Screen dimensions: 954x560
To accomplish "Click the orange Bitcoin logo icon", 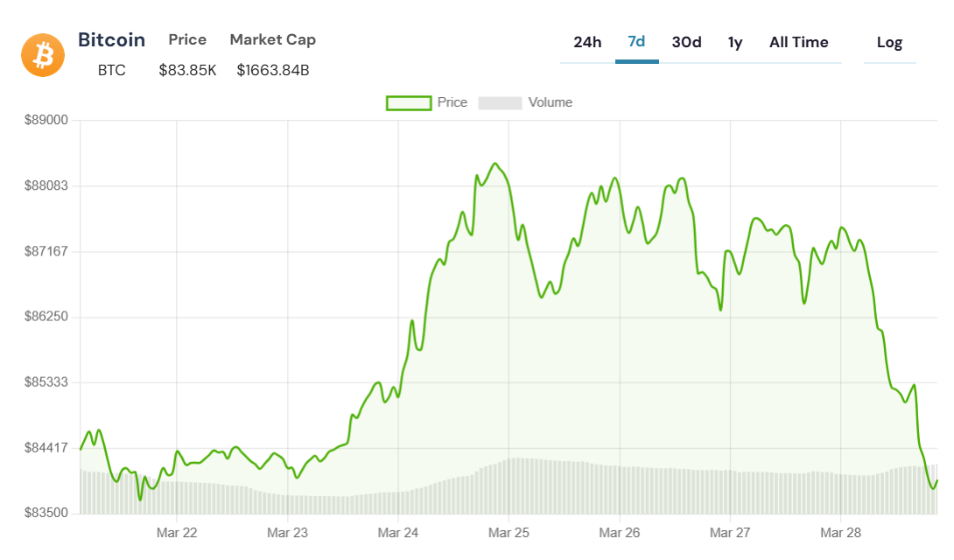I will (x=43, y=55).
